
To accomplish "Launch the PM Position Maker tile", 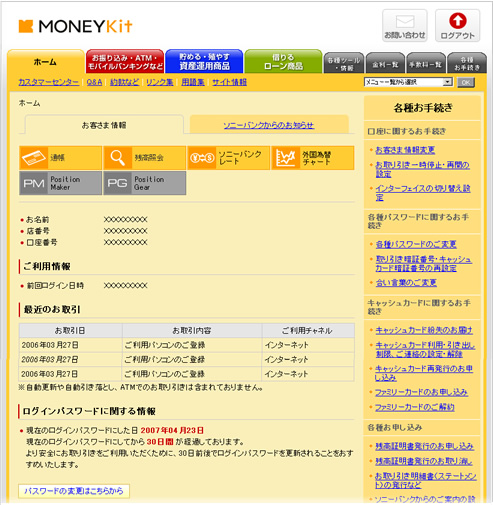I will 60,183.
